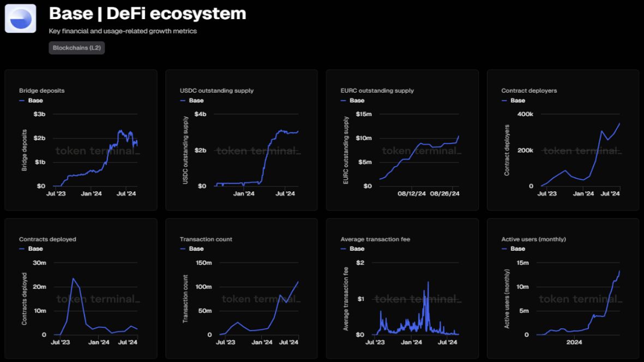Click 400k axis label in Contract deployers
This screenshot has width=644, height=362.
525,114
